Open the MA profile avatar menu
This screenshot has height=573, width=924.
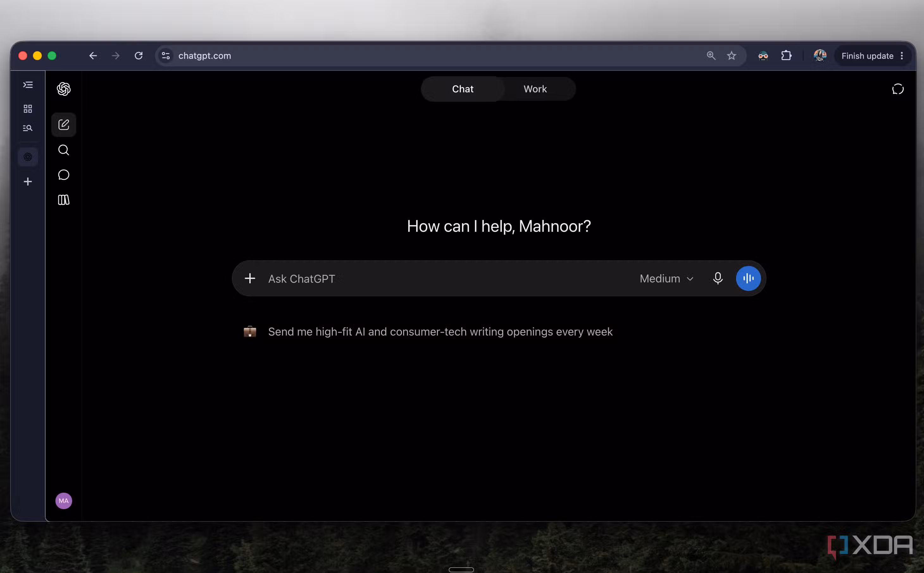(x=64, y=501)
